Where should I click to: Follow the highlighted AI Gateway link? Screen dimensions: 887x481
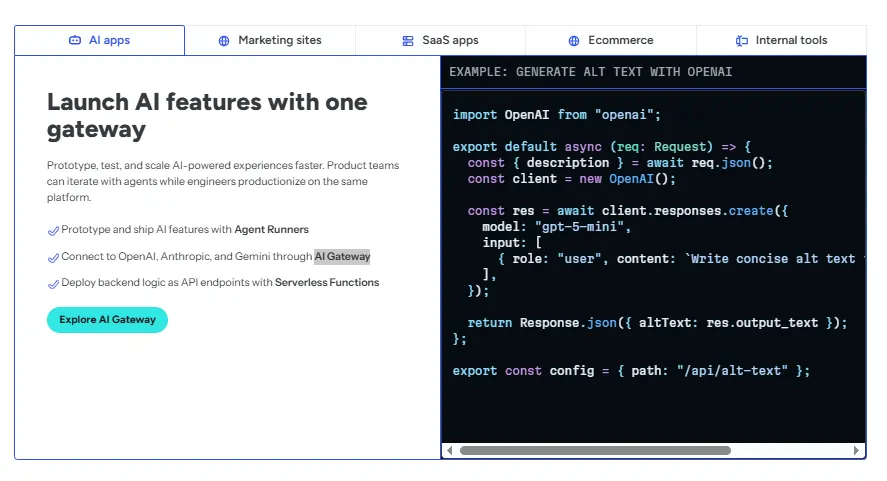342,256
